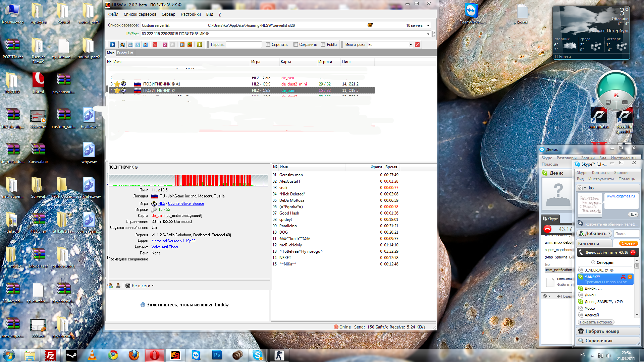This screenshot has width=644, height=362.
Task: Open the IP/Port address dropdown
Action: 428,34
